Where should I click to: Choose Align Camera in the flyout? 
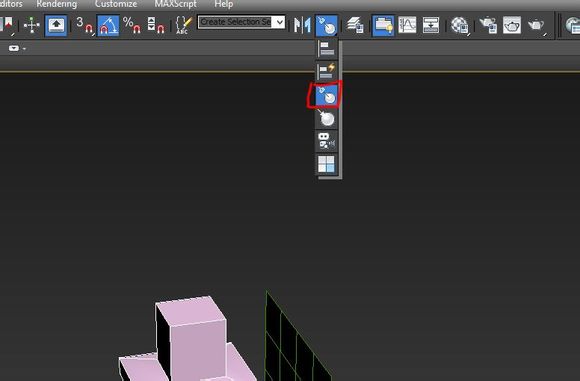point(326,141)
